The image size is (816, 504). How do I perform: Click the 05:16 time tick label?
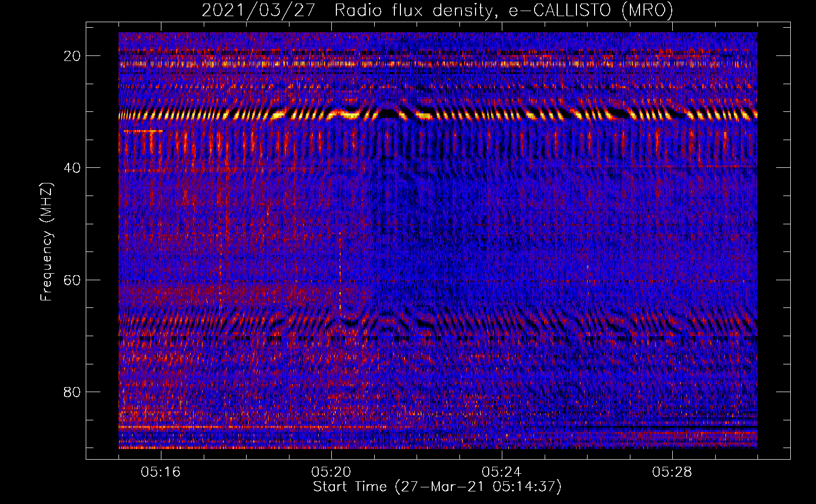(x=161, y=472)
